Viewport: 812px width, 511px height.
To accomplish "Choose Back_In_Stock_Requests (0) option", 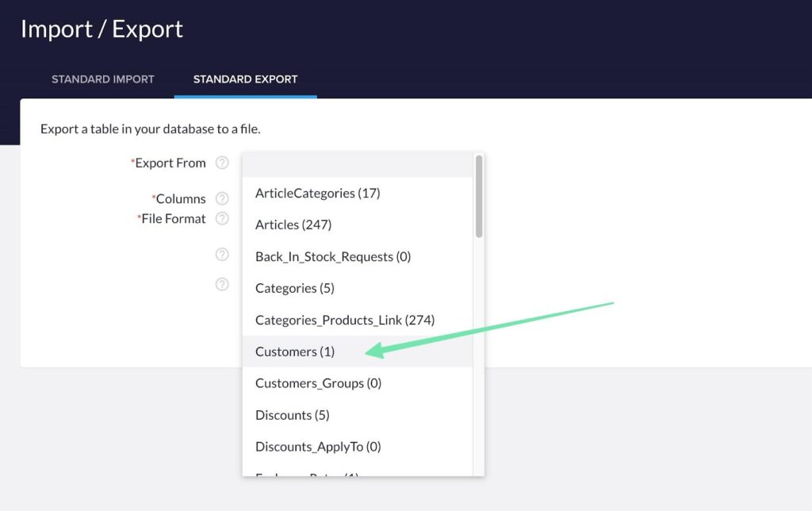I will [x=333, y=256].
